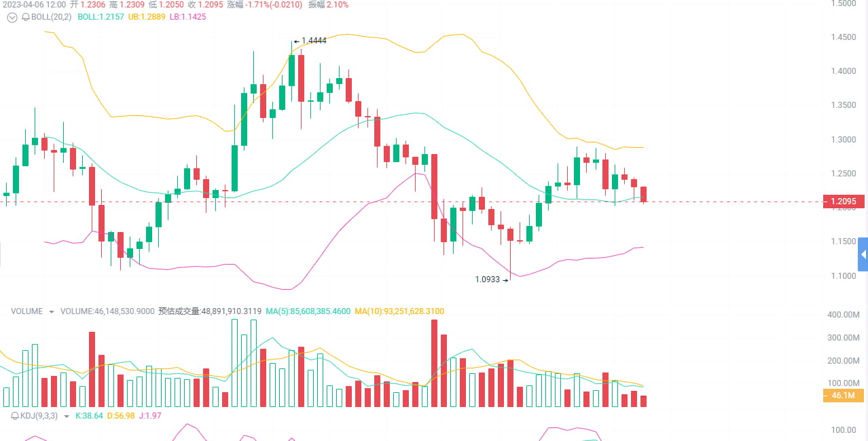Click the blue arrow tab on right edge
Image resolution: width=868 pixels, height=441 pixels.
tap(863, 254)
